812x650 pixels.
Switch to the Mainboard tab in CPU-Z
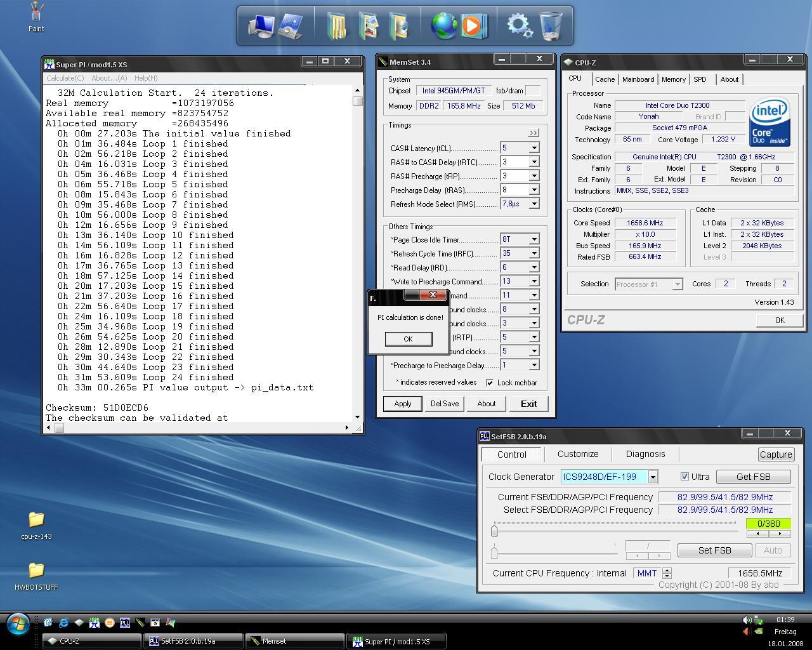point(638,79)
